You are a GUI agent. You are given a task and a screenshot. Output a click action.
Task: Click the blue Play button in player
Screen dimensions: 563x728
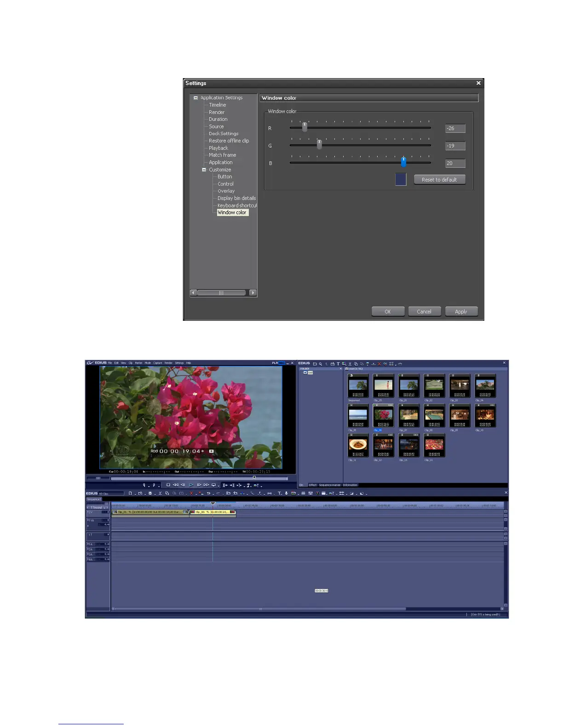191,485
